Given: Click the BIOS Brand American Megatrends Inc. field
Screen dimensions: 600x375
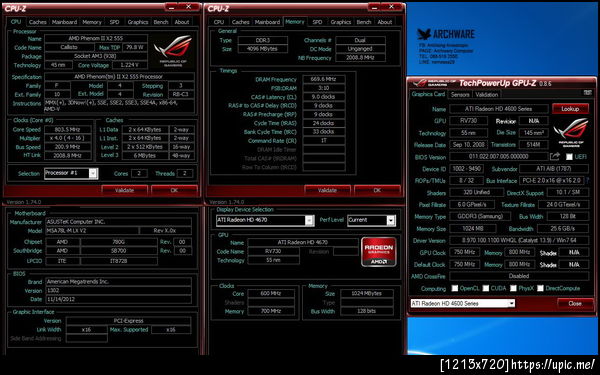Looking at the screenshot, I should coord(118,281).
